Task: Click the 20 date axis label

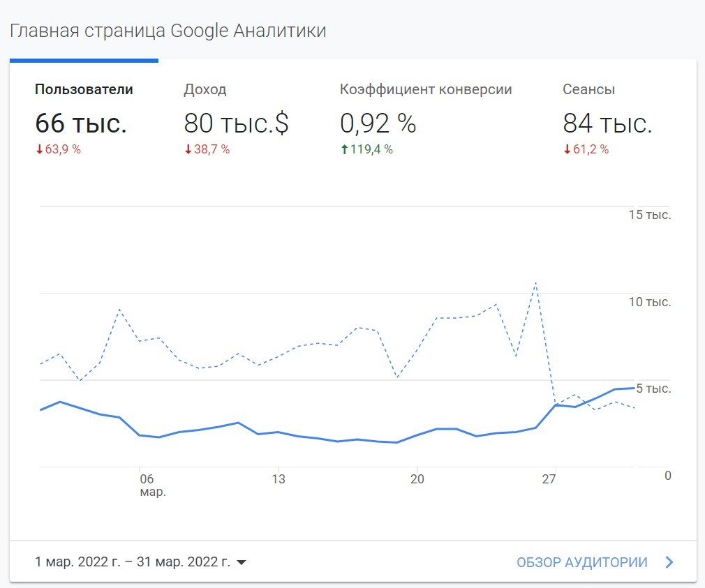Action: pyautogui.click(x=417, y=479)
